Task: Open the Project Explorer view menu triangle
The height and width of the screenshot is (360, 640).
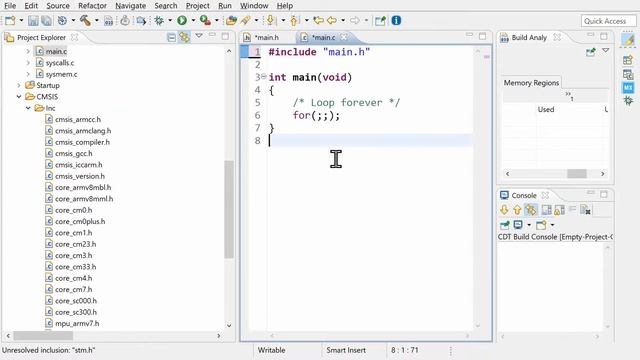Action: (x=199, y=36)
